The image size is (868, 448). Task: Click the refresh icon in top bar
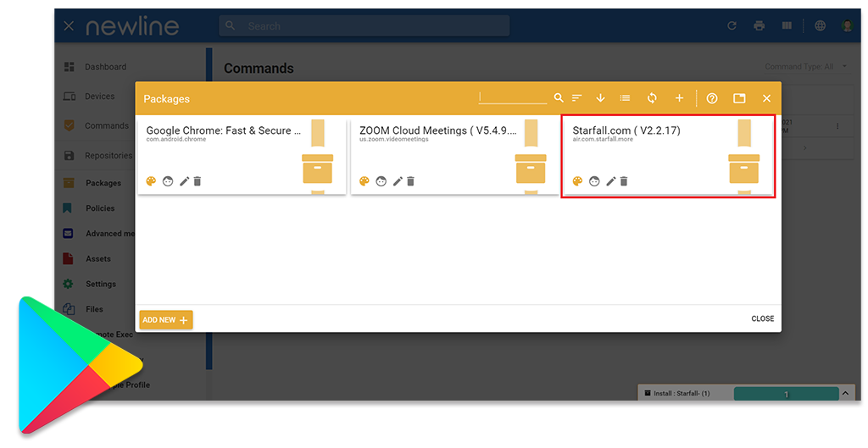tap(732, 26)
